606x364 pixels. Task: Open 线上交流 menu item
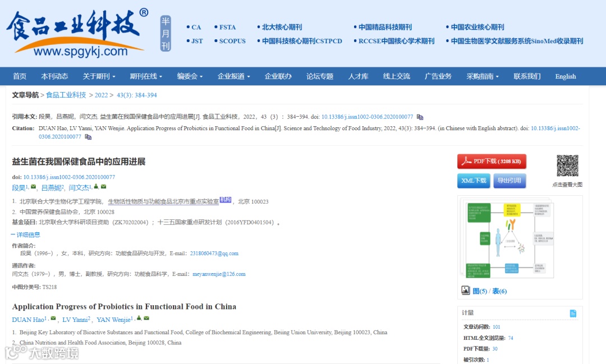click(x=397, y=76)
